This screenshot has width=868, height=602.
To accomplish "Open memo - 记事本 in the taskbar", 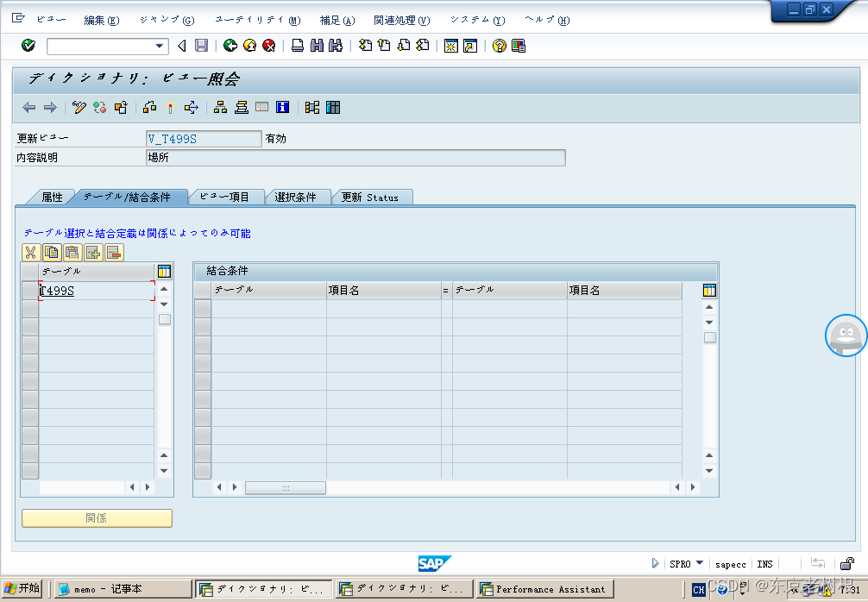I will [123, 589].
